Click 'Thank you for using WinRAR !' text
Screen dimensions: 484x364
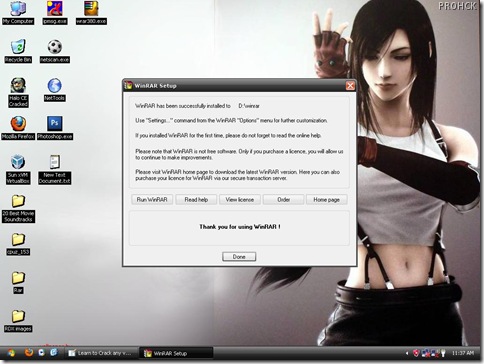tap(240, 227)
